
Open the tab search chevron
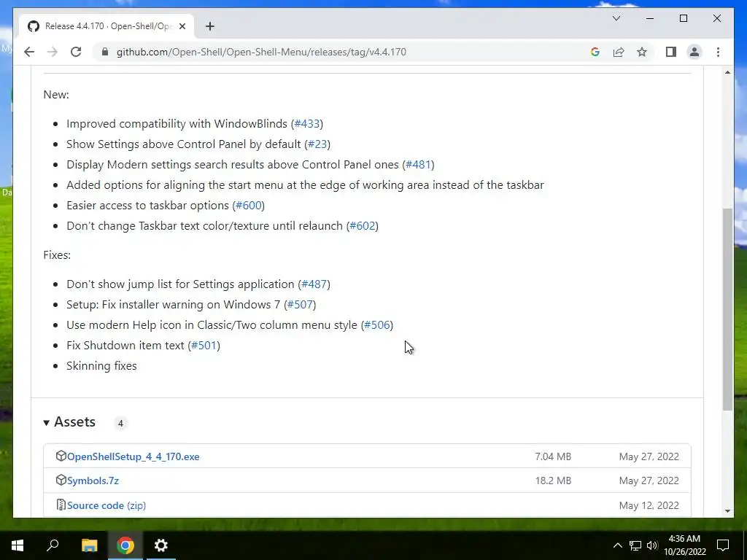(616, 18)
